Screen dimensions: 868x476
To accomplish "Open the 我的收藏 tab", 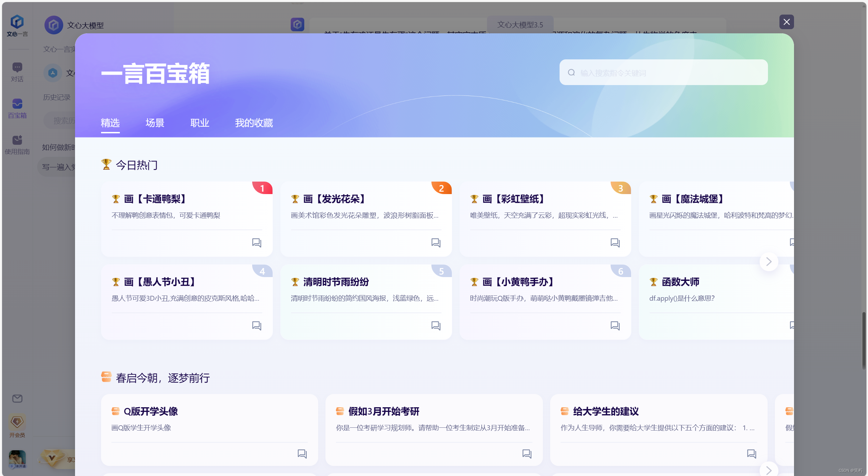I will pos(254,123).
